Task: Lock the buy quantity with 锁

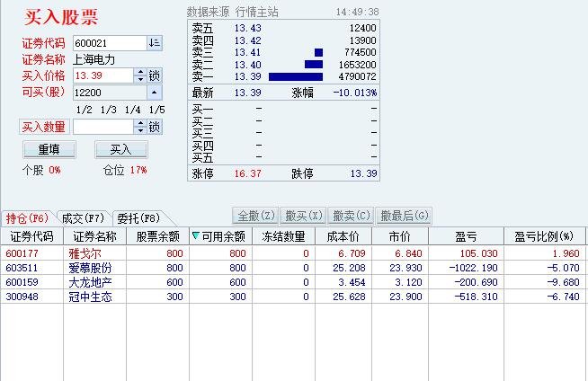Action: pos(155,127)
